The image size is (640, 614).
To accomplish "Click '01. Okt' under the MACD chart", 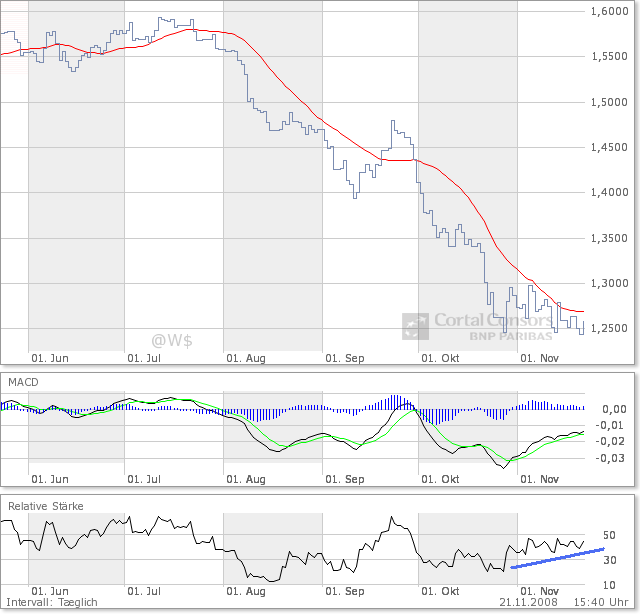I will (x=440, y=479).
